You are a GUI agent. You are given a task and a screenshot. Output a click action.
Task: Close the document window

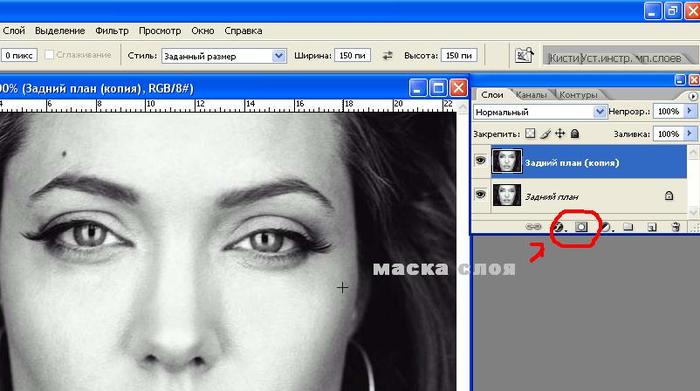(458, 88)
